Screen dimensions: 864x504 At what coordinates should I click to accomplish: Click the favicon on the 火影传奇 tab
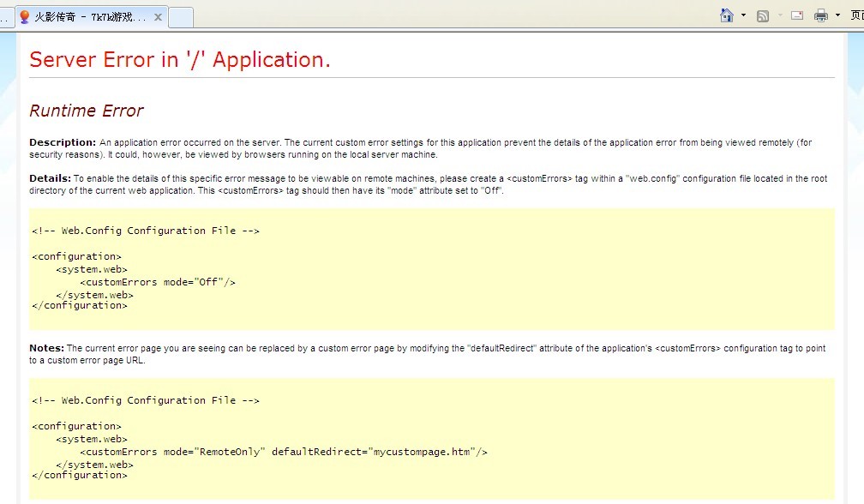pyautogui.click(x=24, y=17)
